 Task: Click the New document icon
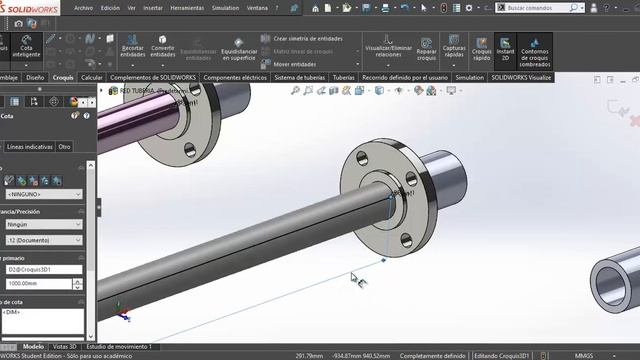point(328,8)
